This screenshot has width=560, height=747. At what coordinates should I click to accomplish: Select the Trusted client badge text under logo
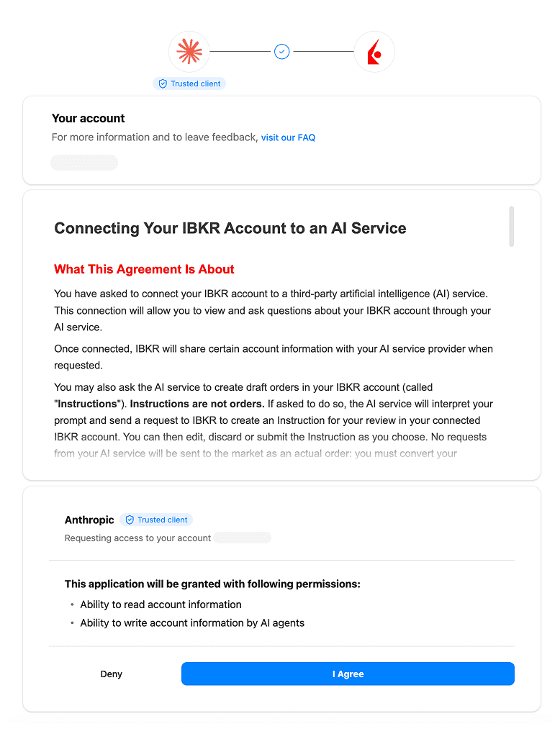(x=195, y=84)
